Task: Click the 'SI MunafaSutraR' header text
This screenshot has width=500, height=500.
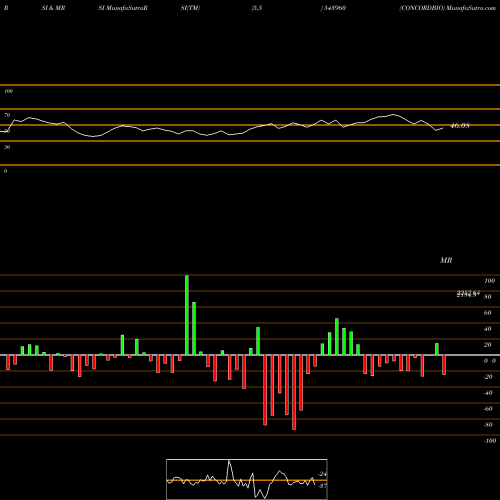Action: click(x=123, y=8)
